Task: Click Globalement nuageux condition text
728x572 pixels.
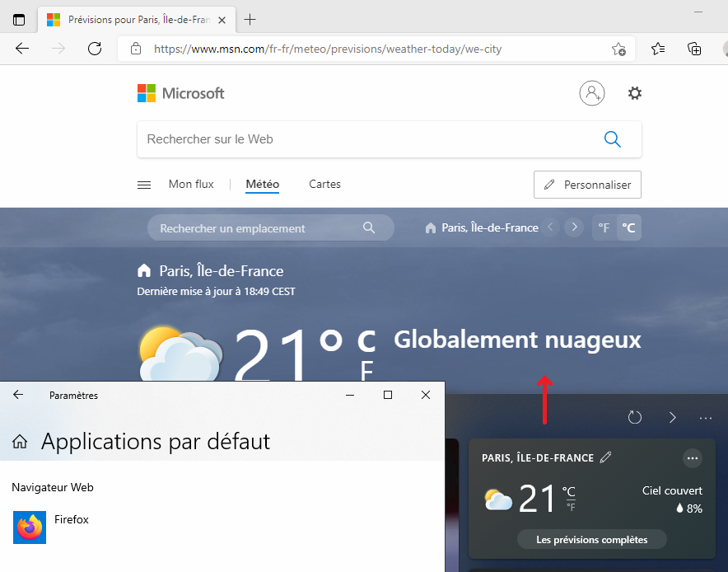Action: pos(517,340)
